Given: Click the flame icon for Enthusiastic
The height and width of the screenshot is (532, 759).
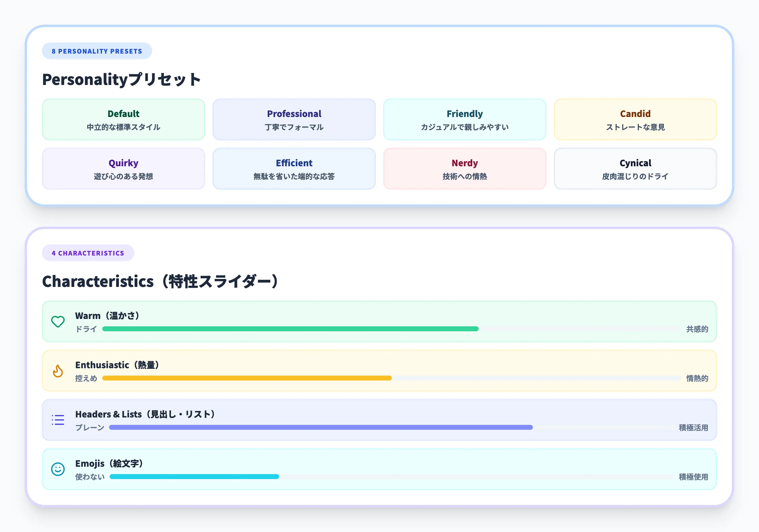Looking at the screenshot, I should (x=58, y=371).
